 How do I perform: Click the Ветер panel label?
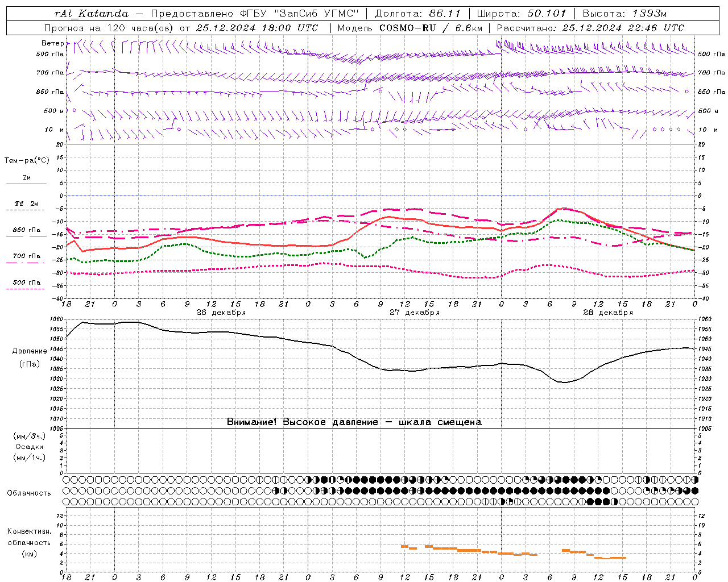(52, 43)
